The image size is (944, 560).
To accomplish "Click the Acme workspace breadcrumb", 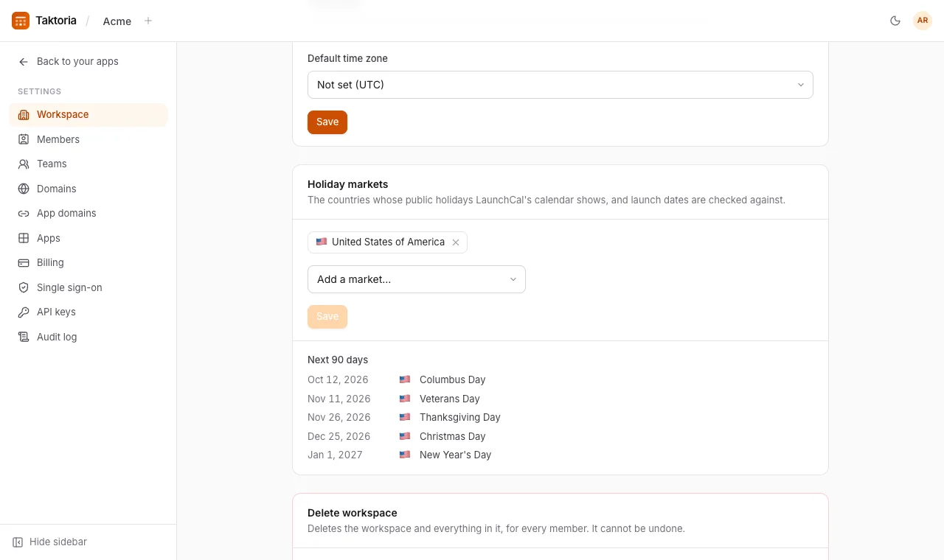I will (x=117, y=21).
